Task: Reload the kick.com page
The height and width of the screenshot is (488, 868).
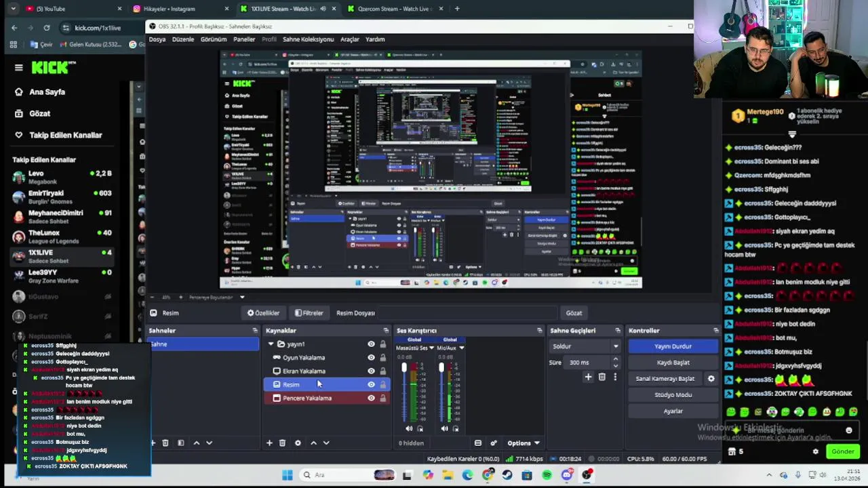Action: [47, 28]
